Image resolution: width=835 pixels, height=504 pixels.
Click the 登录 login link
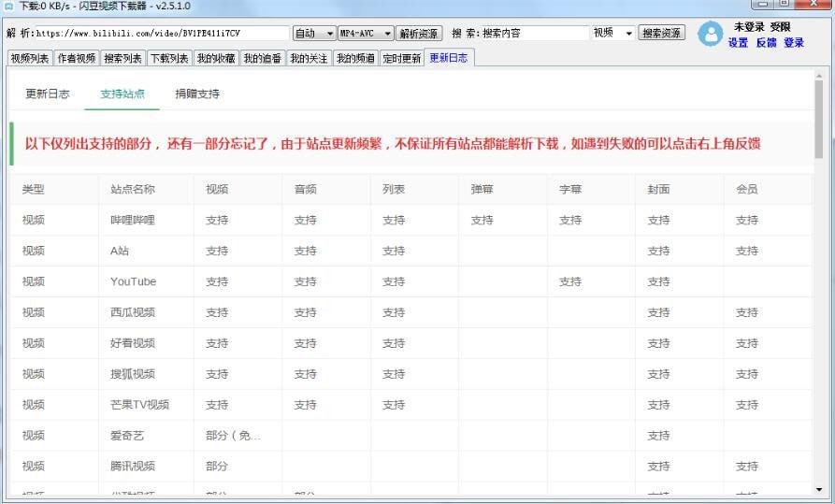click(x=794, y=43)
